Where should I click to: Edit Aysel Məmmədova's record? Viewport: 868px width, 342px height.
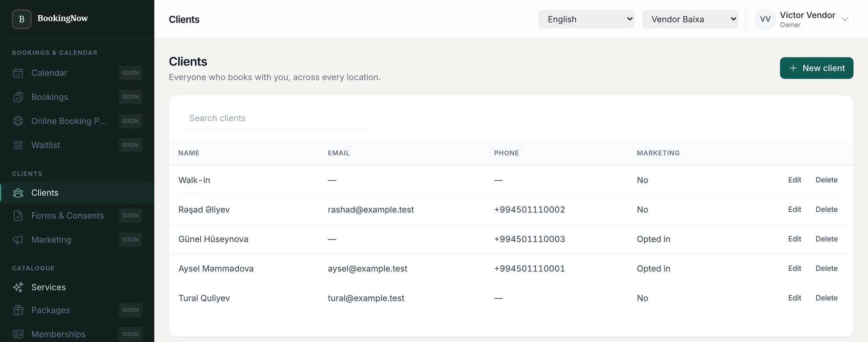coord(795,269)
